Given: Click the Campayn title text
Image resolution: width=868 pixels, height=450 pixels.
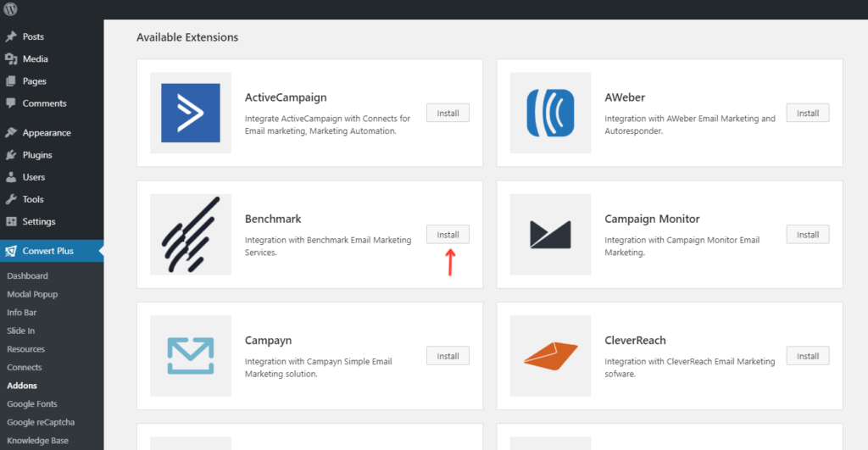Looking at the screenshot, I should (x=268, y=341).
